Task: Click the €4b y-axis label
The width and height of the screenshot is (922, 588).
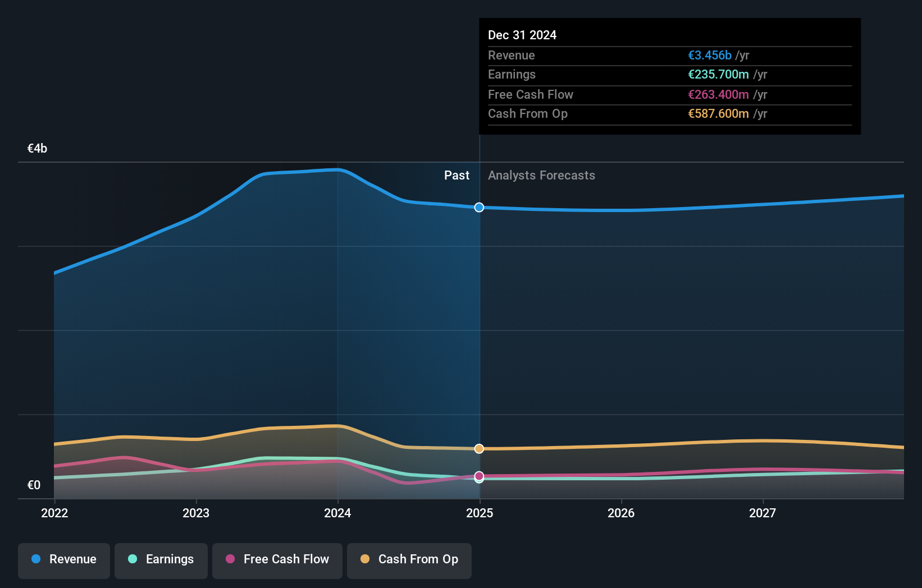Action: (x=37, y=149)
